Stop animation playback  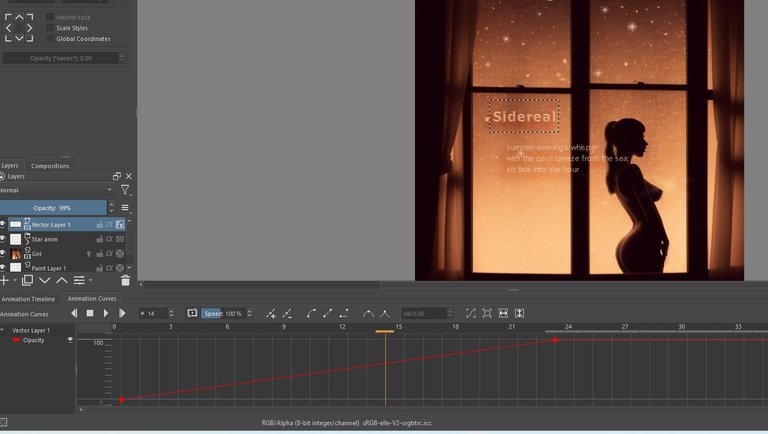90,313
